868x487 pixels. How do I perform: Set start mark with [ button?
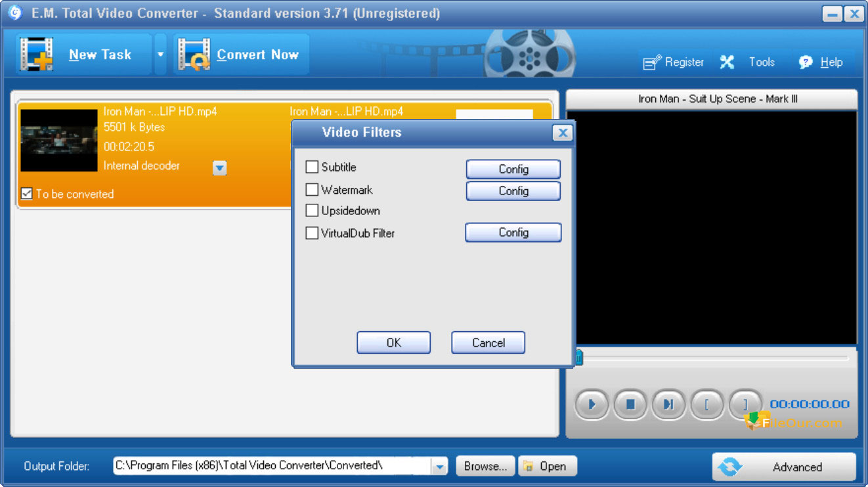click(707, 404)
